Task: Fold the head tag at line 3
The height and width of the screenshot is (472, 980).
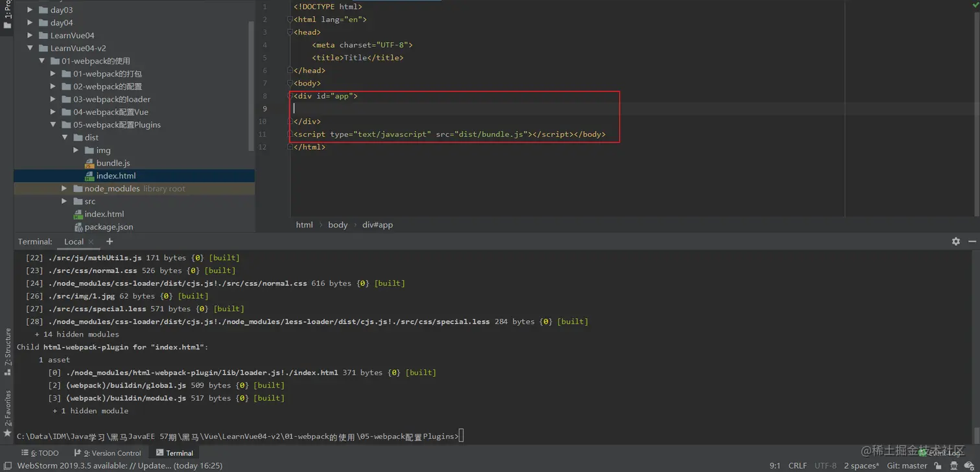Action: 290,32
